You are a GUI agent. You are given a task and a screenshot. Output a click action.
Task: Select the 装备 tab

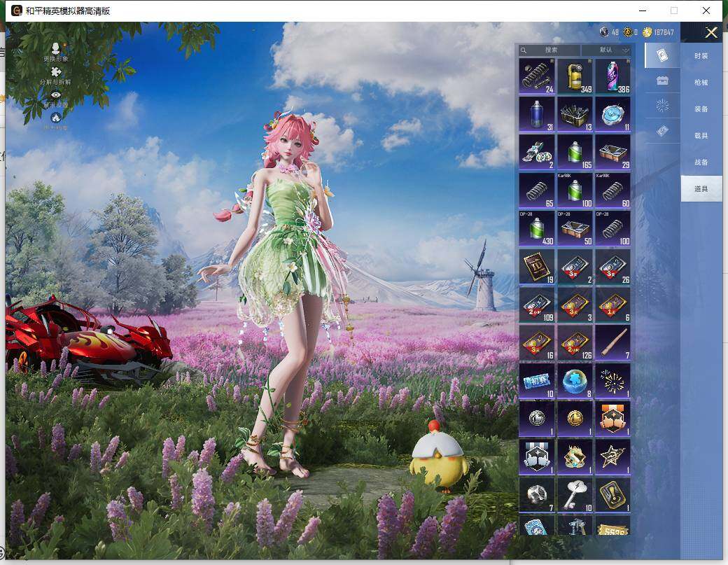[701, 109]
